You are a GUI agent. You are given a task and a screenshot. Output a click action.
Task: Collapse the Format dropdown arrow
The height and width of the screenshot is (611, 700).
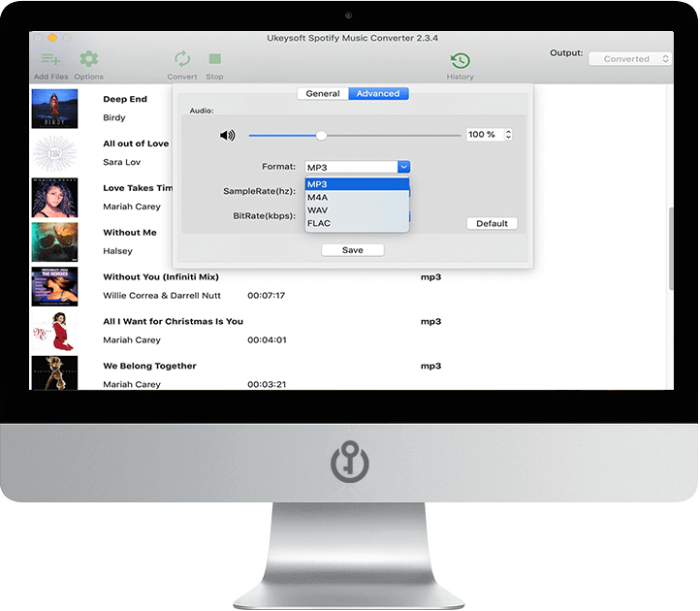403,167
